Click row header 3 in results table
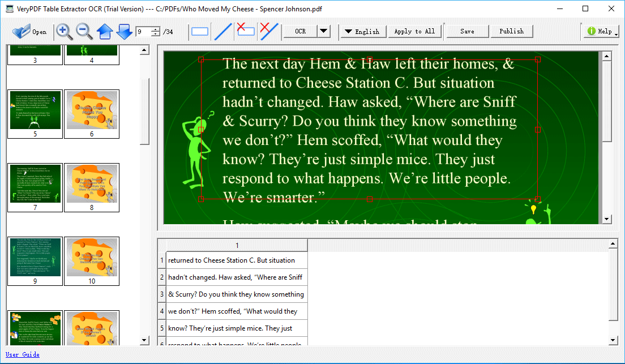The height and width of the screenshot is (364, 625). point(162,294)
